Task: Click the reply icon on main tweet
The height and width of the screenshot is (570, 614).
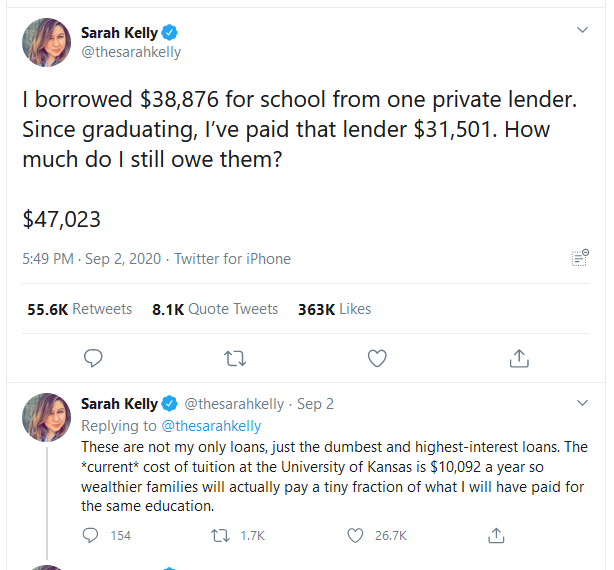Action: pyautogui.click(x=92, y=358)
